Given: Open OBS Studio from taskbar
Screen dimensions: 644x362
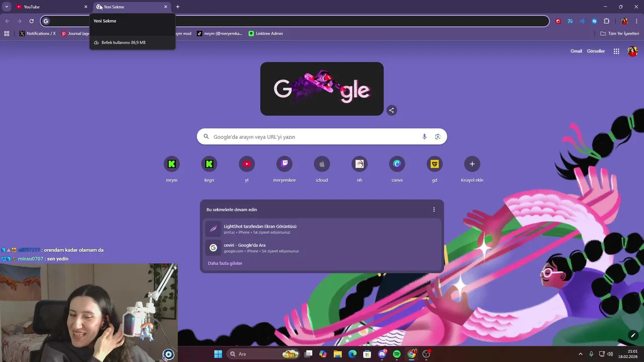Looking at the screenshot, I should [426, 354].
